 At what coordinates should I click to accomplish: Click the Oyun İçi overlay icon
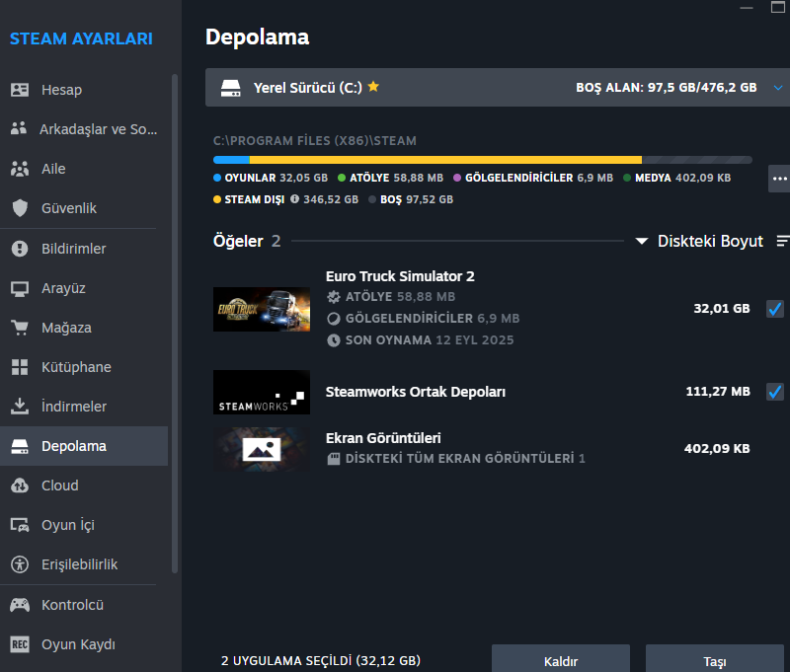point(20,525)
